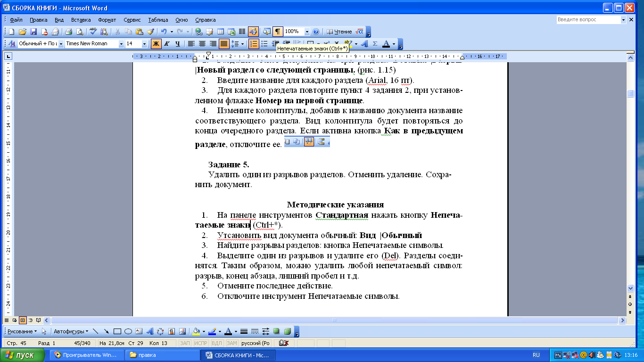Insert WordArt from the drawing toolbar

click(x=150, y=331)
